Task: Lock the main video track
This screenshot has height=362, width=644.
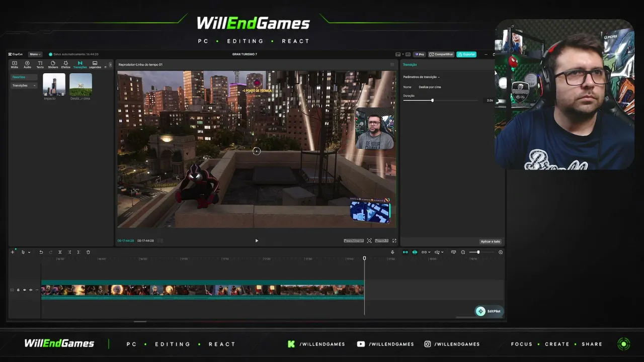Action: [x=18, y=290]
